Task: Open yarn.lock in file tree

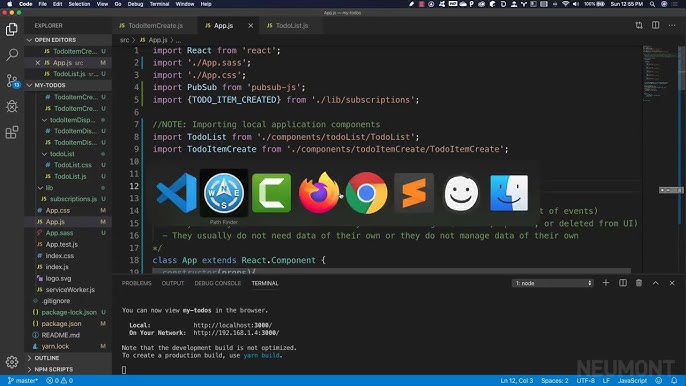Action: coord(55,347)
